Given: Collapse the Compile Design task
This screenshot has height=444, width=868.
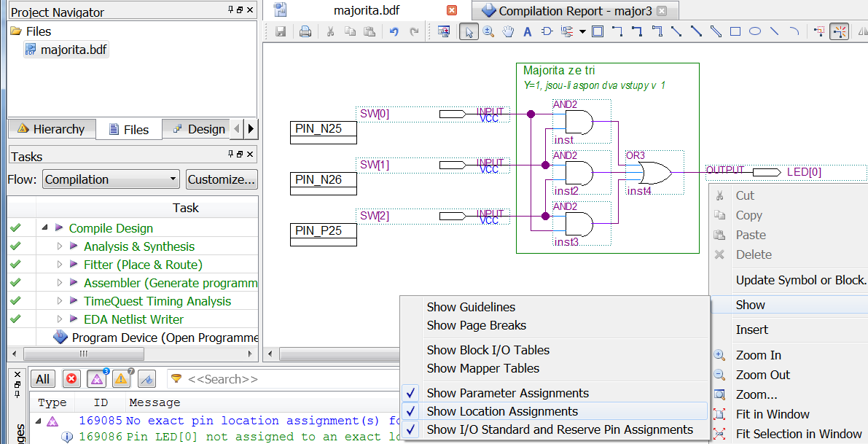Looking at the screenshot, I should click(45, 227).
